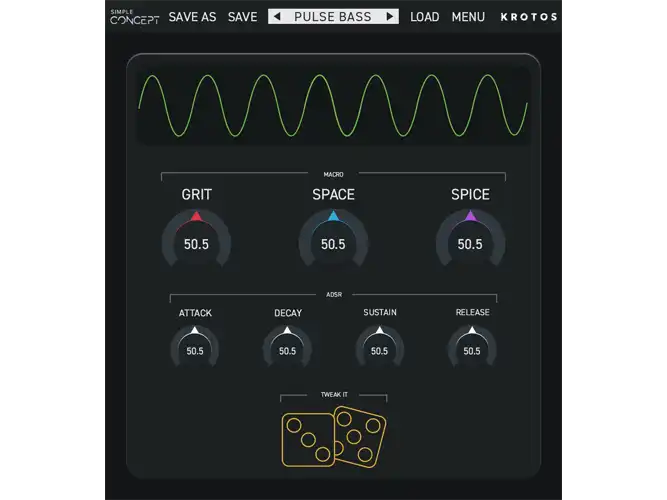The image size is (667, 500).
Task: Click the Krotos brand logo
Action: click(x=529, y=17)
